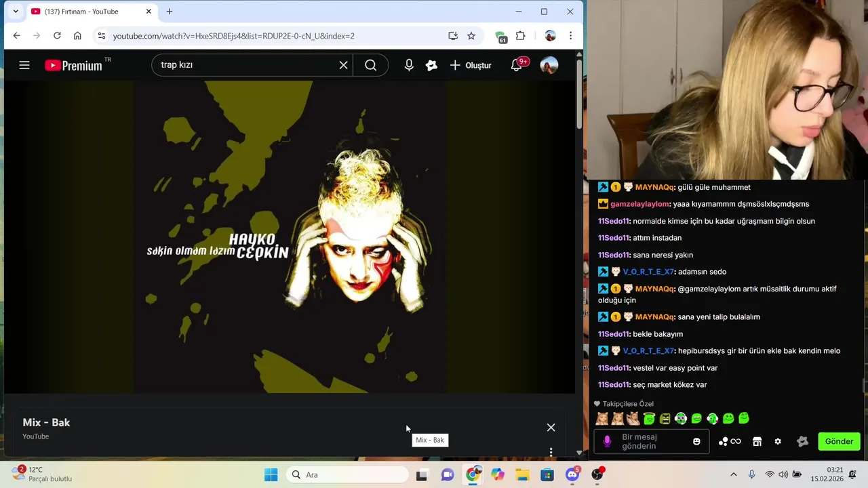Open the Chrome extensions puzzle menu
Image resolution: width=868 pixels, height=488 pixels.
[x=521, y=36]
